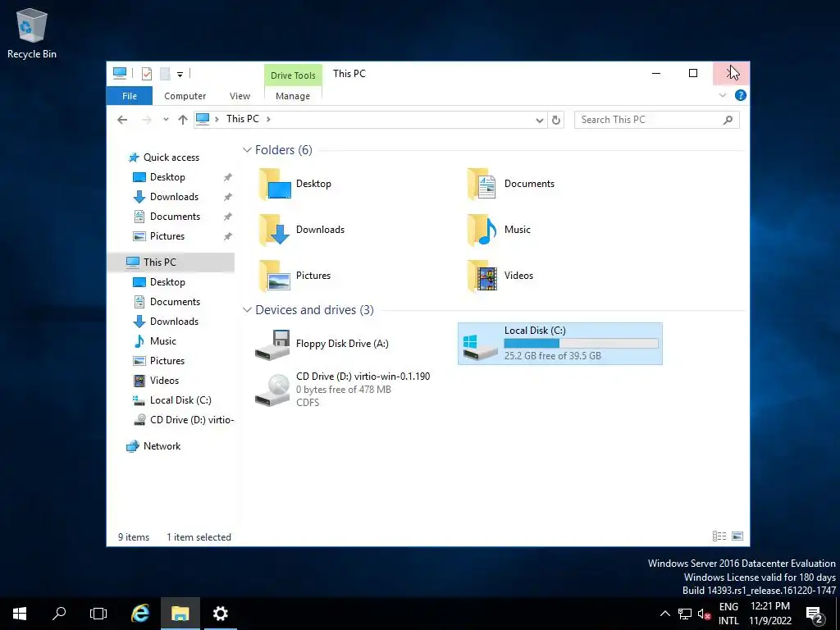Refresh the This PC view
840x630 pixels.
[556, 120]
